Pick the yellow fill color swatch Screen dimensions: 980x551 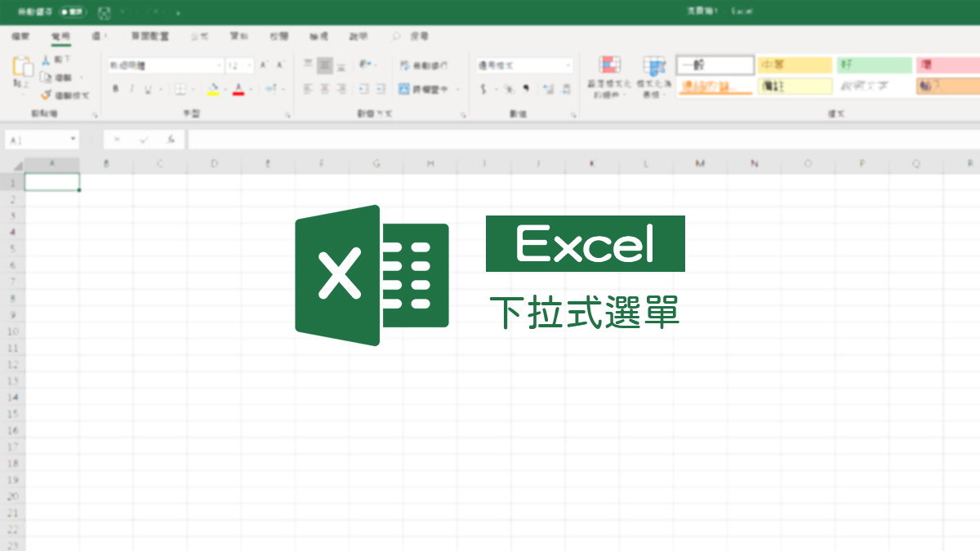[x=213, y=93]
